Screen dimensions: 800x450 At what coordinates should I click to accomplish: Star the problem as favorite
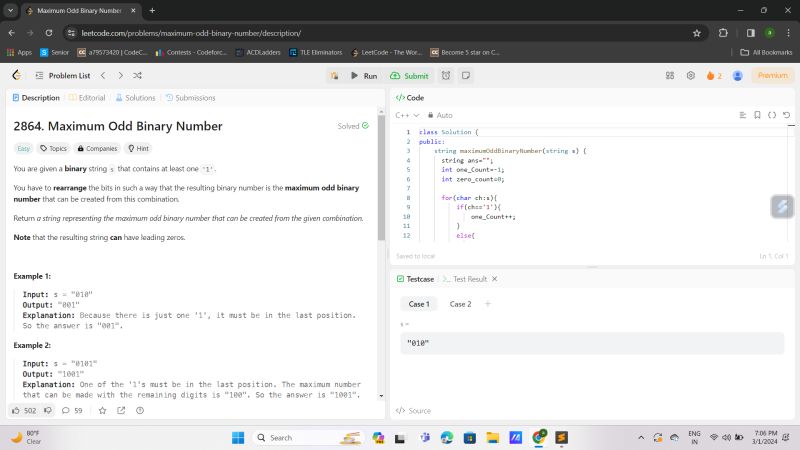point(103,410)
